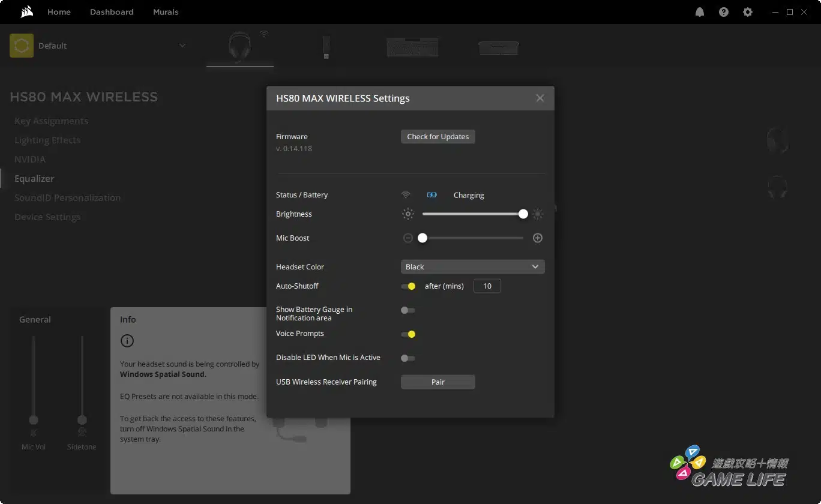Screen dimensions: 821x504
Task: Open iCUE settings gear icon
Action: 747,12
